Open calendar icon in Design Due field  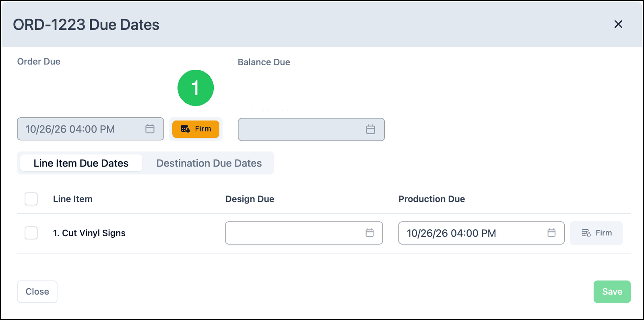click(369, 233)
